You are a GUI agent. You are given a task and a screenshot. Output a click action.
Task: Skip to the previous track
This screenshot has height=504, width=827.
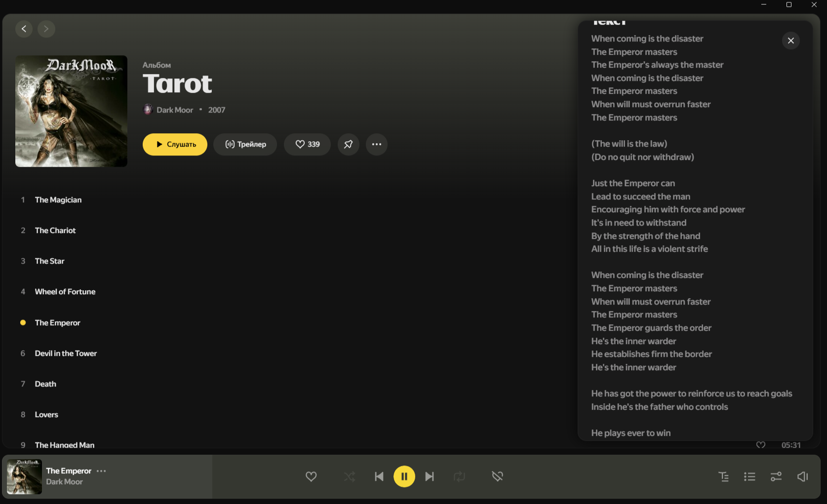[x=379, y=476]
